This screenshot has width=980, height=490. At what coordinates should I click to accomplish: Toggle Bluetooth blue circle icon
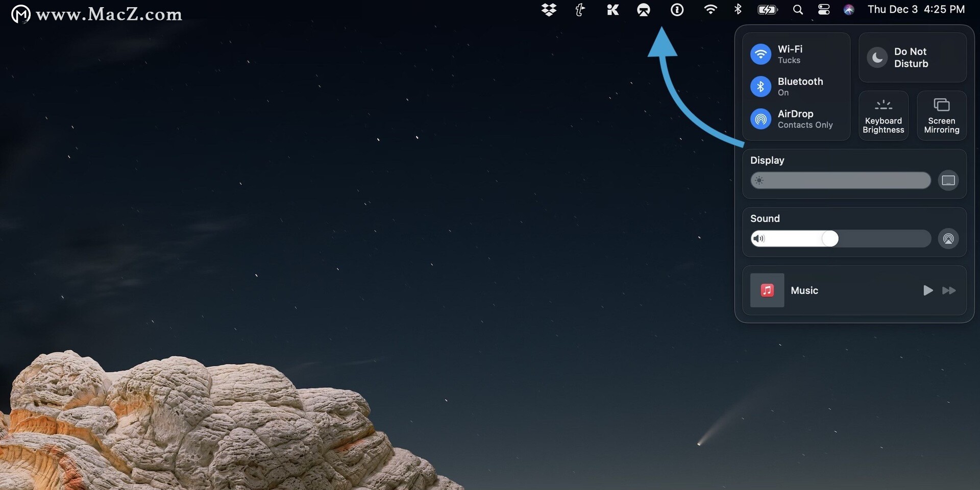(761, 86)
